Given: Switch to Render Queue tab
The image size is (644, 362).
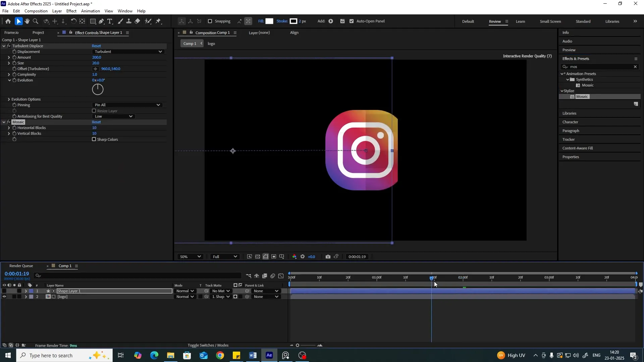Looking at the screenshot, I should (21, 266).
